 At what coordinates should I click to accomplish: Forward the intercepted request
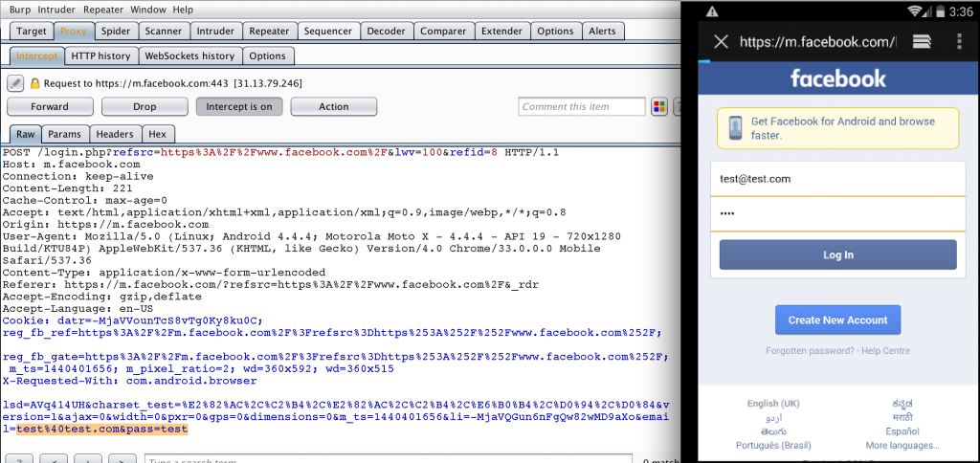point(50,106)
